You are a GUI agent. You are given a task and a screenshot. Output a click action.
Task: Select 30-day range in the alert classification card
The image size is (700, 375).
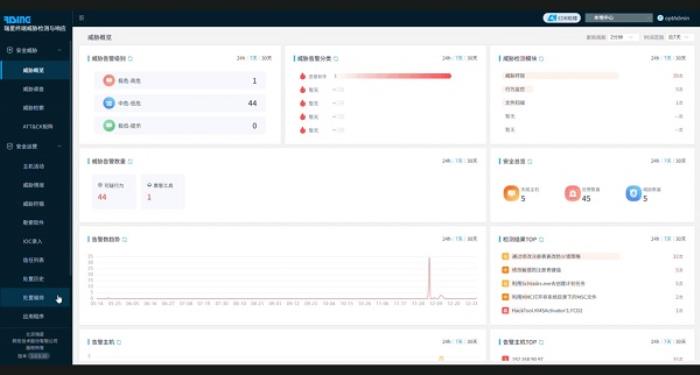(472, 58)
